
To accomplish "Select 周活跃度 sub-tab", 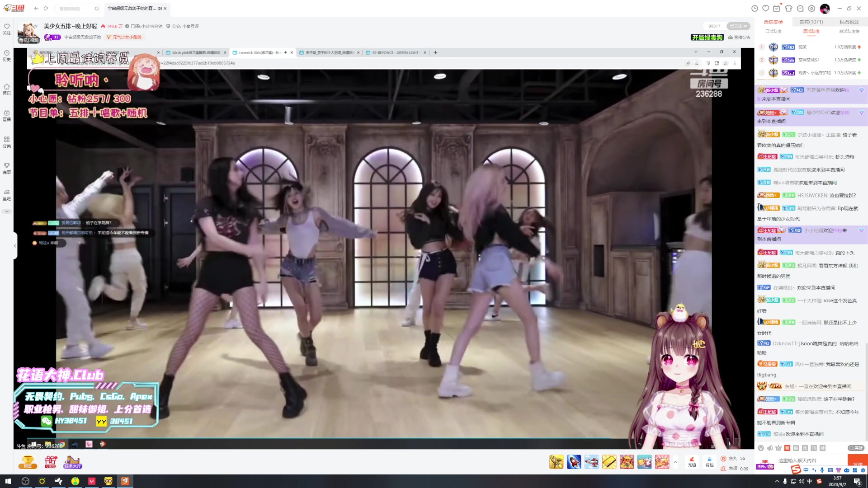I will click(811, 31).
